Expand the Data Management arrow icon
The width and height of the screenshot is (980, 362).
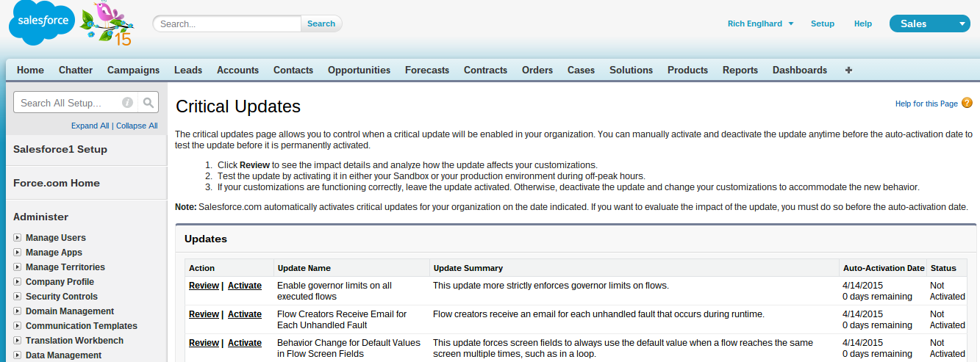click(18, 355)
